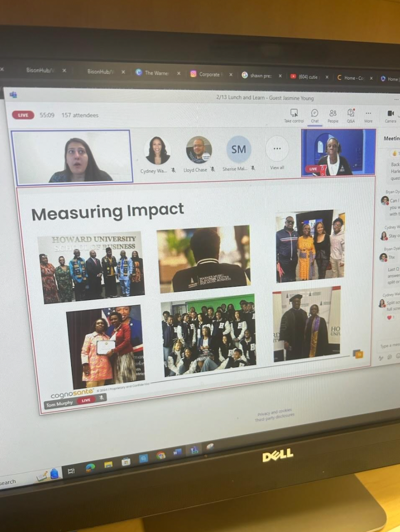Screen dimensions: 400x532
Task: Click the graduation gown photo
Action: tap(306, 324)
